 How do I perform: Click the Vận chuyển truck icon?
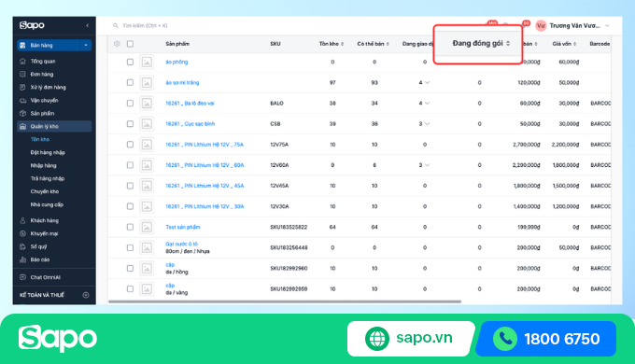click(22, 101)
